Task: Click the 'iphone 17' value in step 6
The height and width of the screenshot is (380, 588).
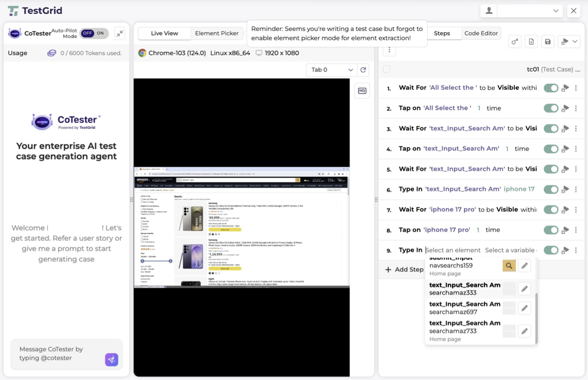Action: [x=519, y=189]
